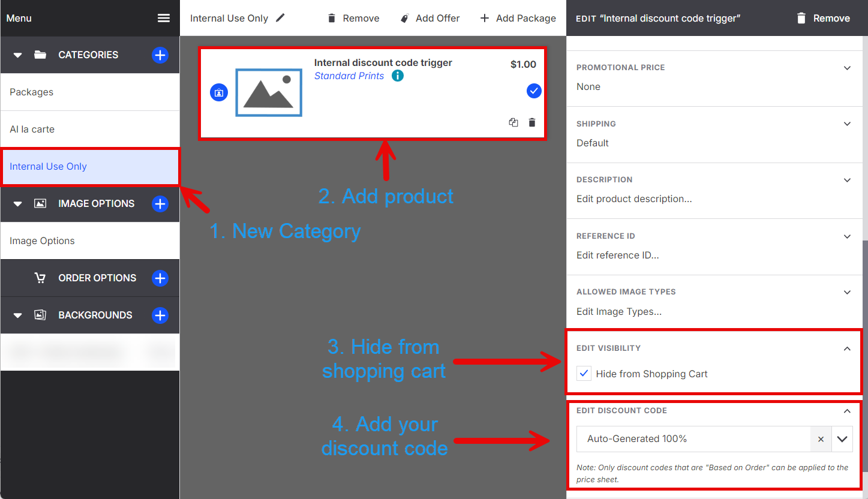Viewport: 868px width, 499px height.
Task: Add new image option with plus icon
Action: point(160,204)
